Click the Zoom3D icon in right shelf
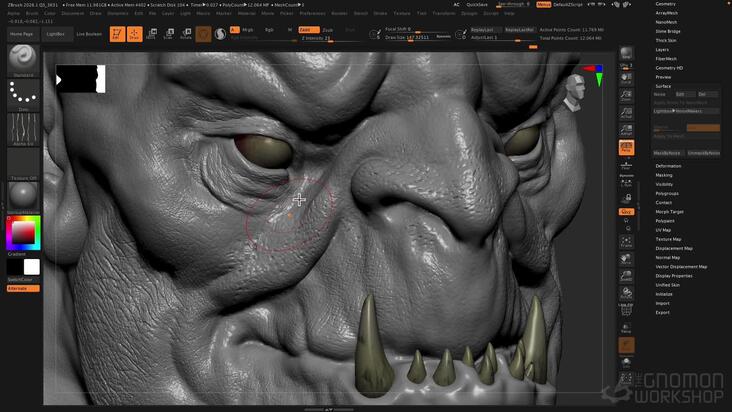Image resolution: width=732 pixels, height=412 pixels. (626, 276)
